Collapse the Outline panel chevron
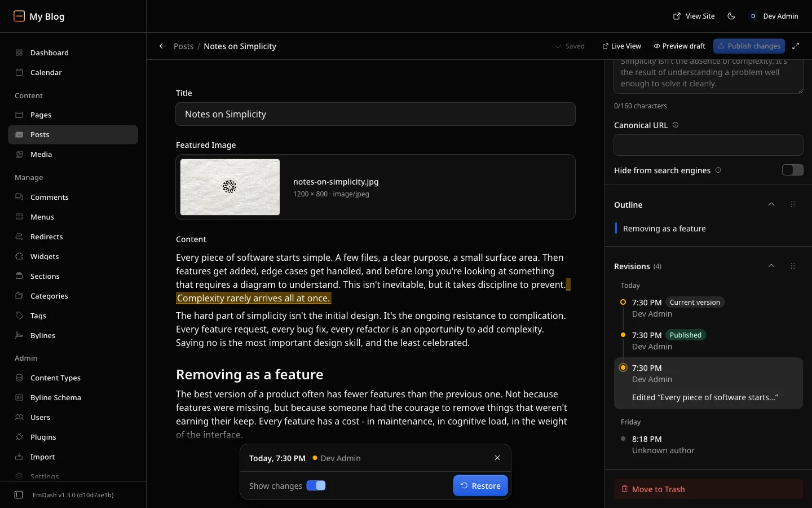The image size is (812, 508). point(771,204)
